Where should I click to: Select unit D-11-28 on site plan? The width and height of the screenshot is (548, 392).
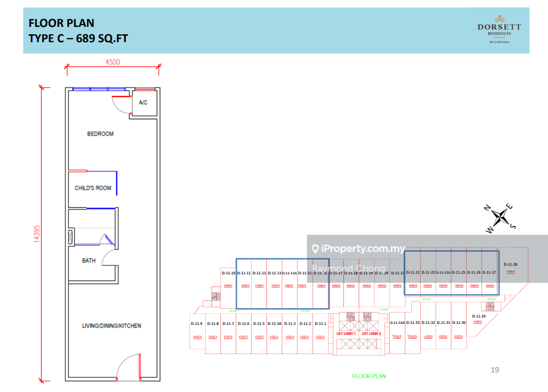point(510,264)
